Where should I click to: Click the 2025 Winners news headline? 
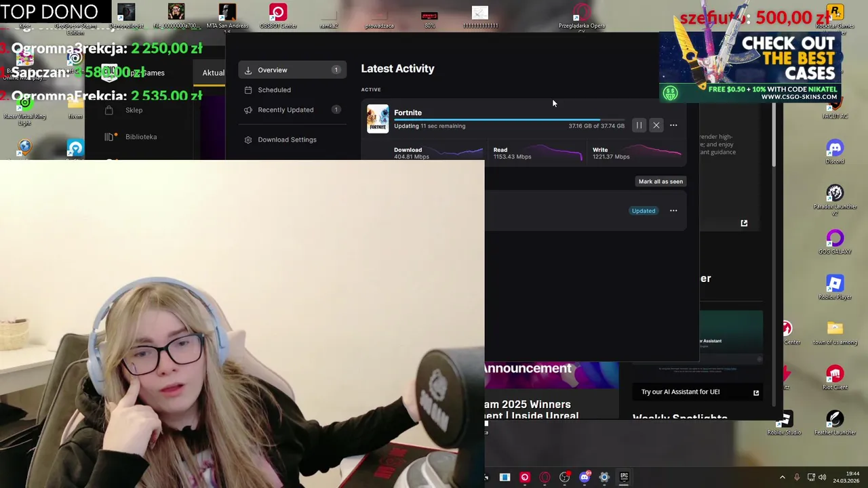coord(532,409)
